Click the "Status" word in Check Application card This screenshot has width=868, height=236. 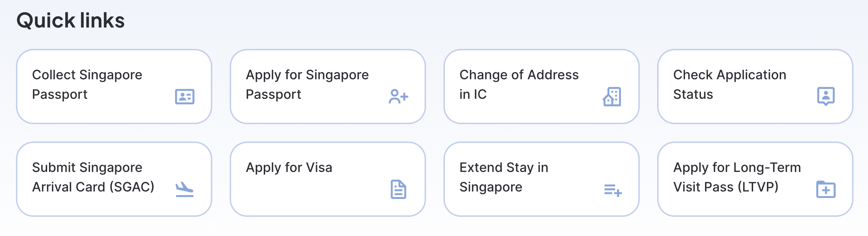point(693,94)
